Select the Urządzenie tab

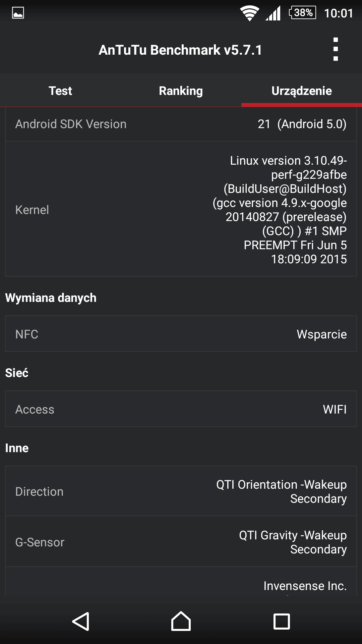[x=302, y=91]
